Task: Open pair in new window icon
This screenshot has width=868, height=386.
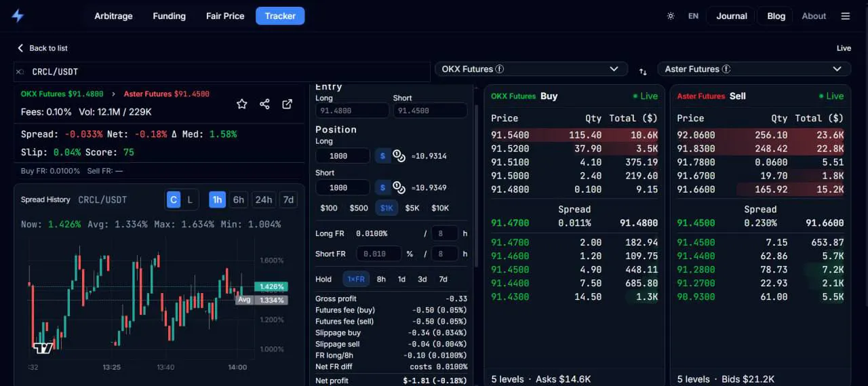Action: tap(288, 104)
